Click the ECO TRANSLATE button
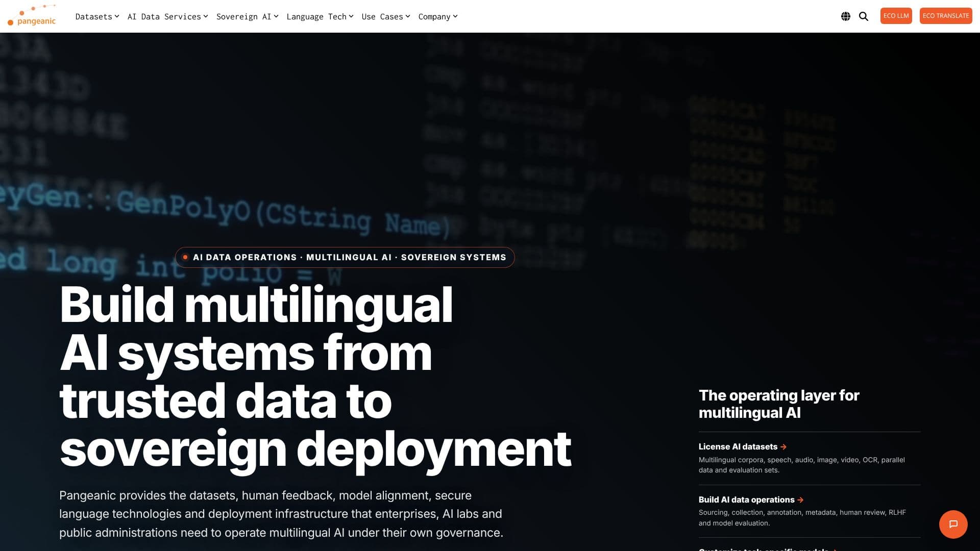Screen dimensions: 980x551 pos(945,16)
